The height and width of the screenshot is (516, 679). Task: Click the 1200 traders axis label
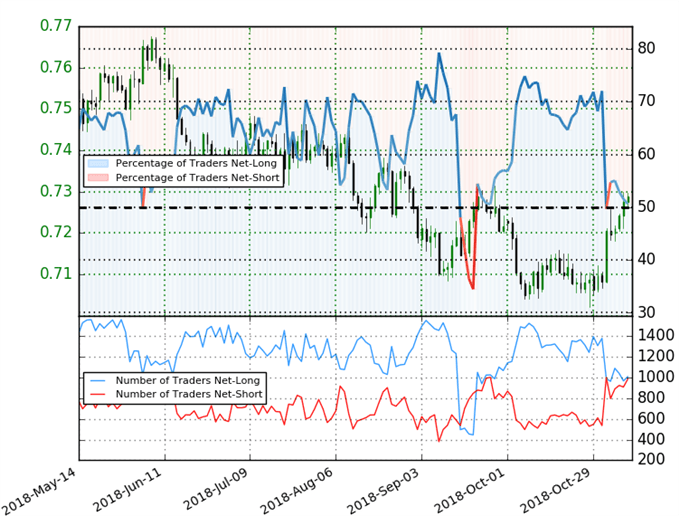click(x=656, y=356)
